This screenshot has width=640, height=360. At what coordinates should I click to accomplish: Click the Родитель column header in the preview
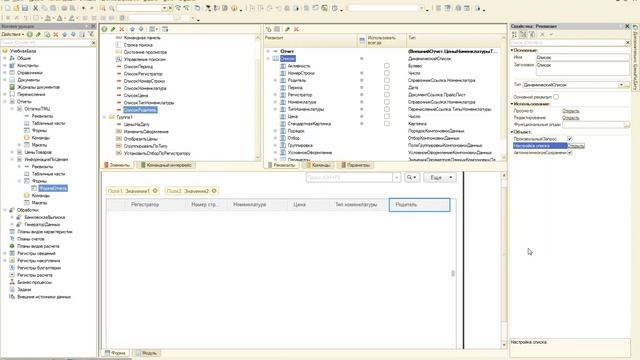(420, 205)
